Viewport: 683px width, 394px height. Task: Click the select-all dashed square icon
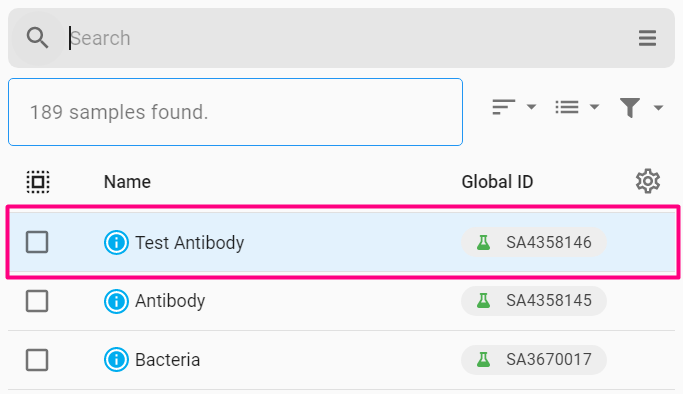(x=38, y=182)
